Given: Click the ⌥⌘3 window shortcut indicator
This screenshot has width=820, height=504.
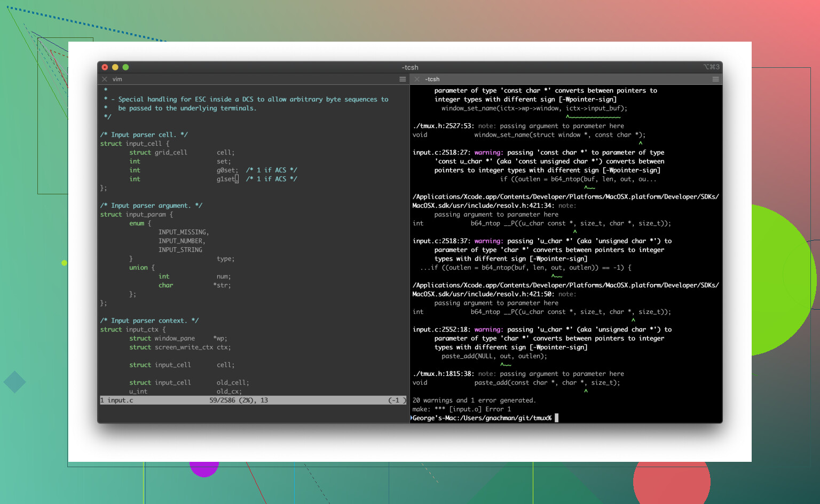Looking at the screenshot, I should [711, 67].
